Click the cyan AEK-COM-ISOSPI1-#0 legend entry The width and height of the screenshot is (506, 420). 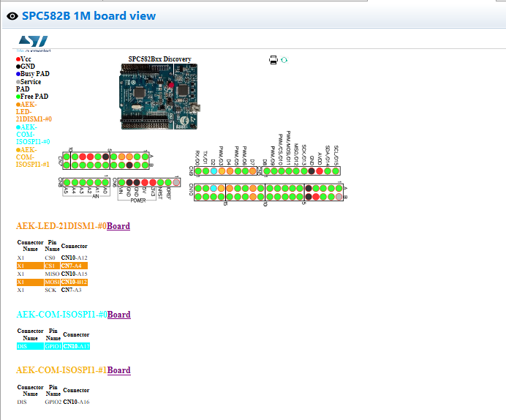33,135
